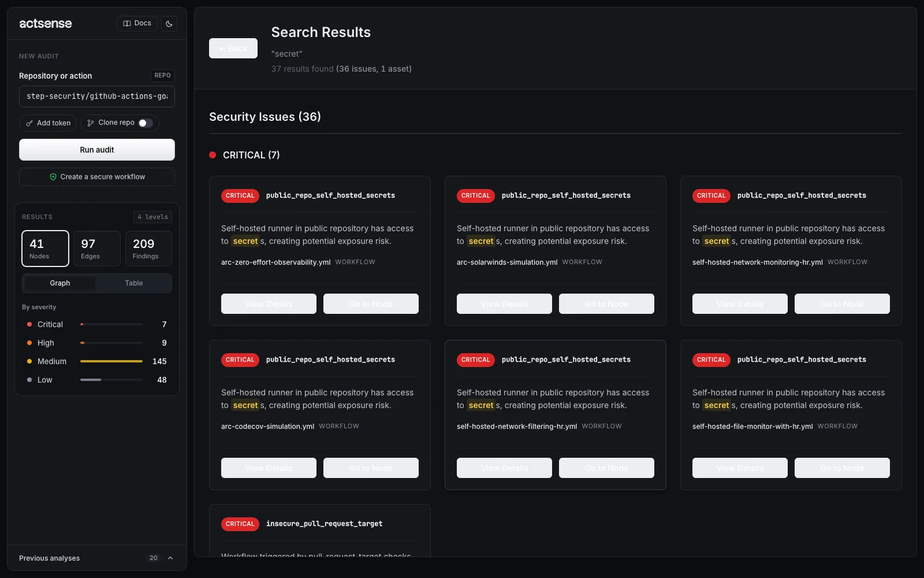View Details for self-hosted-network-monitoring-hr.yml
924x578 pixels.
[x=740, y=304]
